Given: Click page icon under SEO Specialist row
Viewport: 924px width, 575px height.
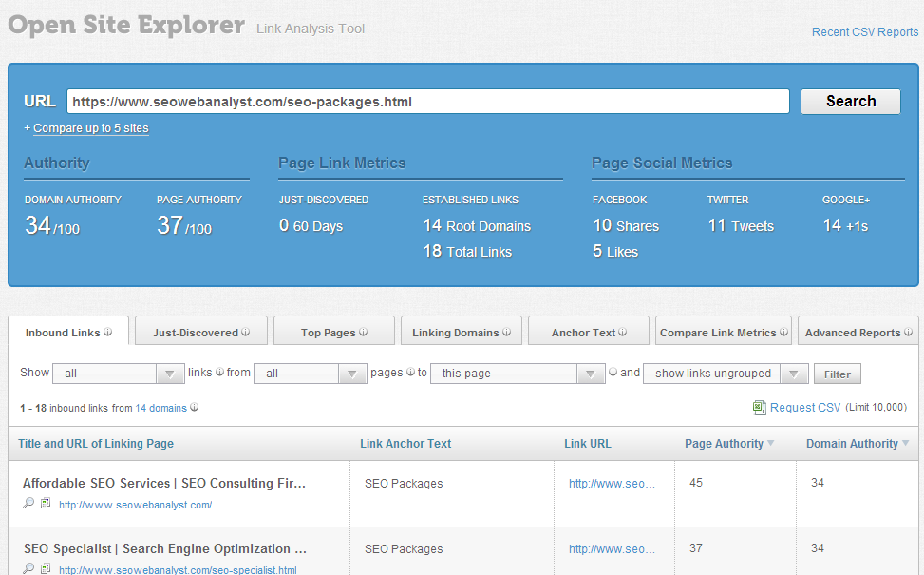Looking at the screenshot, I should 46,568.
